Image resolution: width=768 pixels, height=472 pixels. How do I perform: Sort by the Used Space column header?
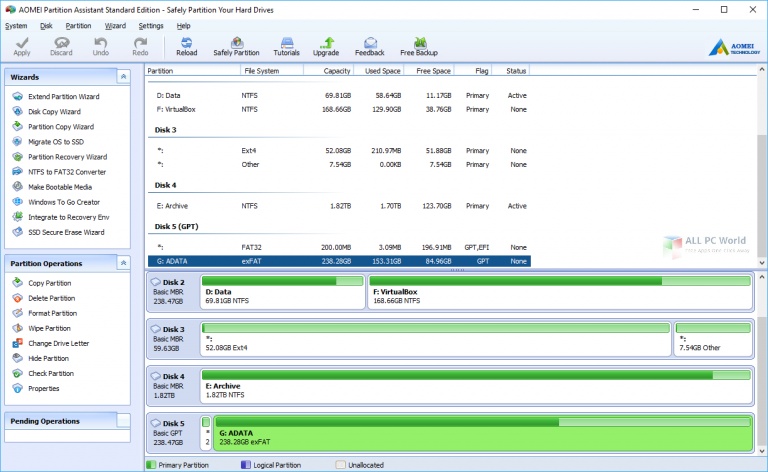click(x=379, y=71)
